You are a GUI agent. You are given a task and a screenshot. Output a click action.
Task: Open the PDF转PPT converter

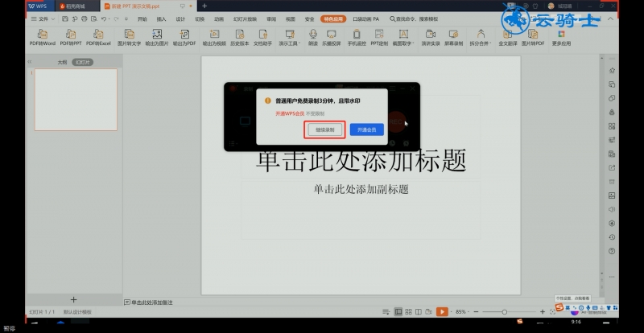pos(71,37)
